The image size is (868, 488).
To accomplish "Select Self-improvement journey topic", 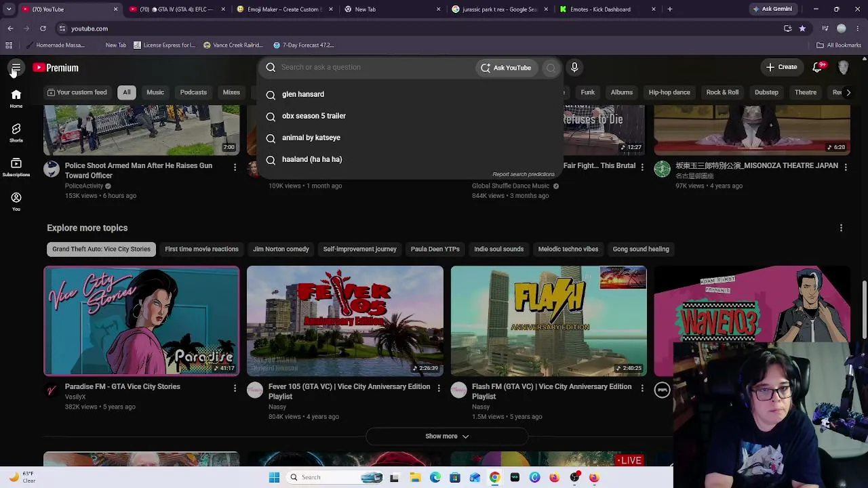I will coord(359,249).
